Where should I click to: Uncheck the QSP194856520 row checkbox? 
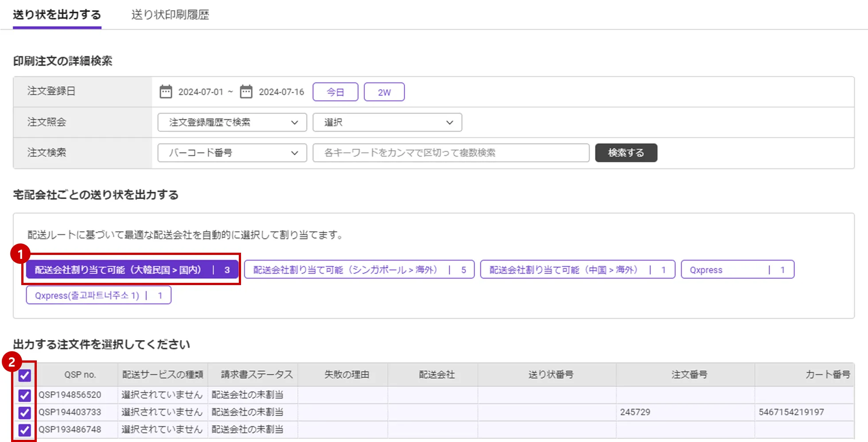[25, 395]
